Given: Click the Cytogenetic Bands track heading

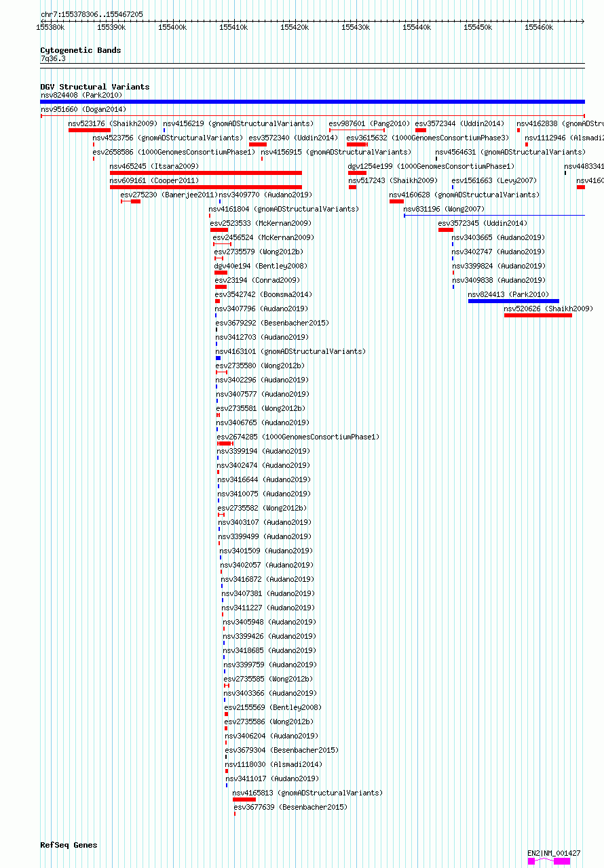Looking at the screenshot, I should 81,50.
